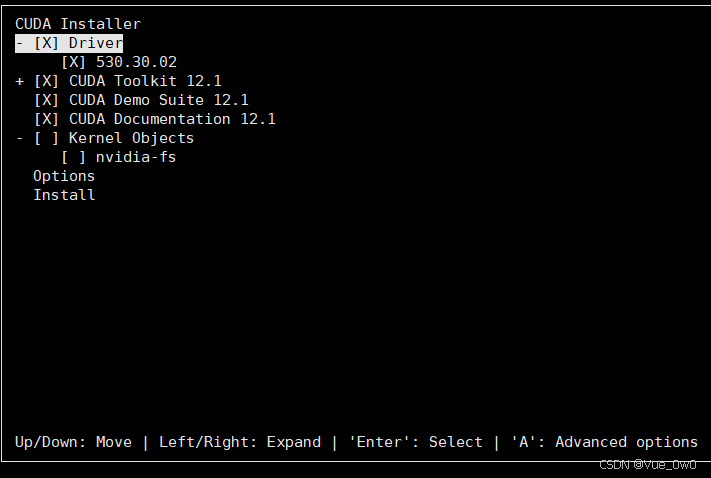
Task: Select the Driver label text
Action: pyautogui.click(x=96, y=43)
